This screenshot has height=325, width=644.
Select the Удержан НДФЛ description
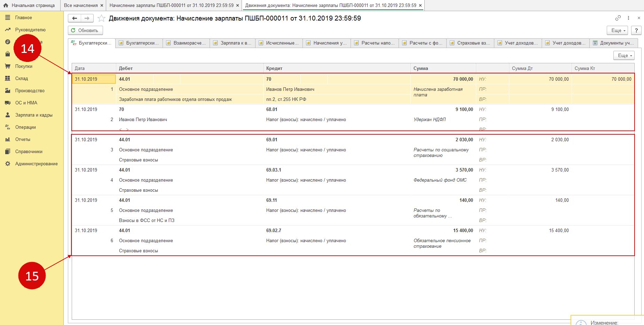[x=430, y=119]
